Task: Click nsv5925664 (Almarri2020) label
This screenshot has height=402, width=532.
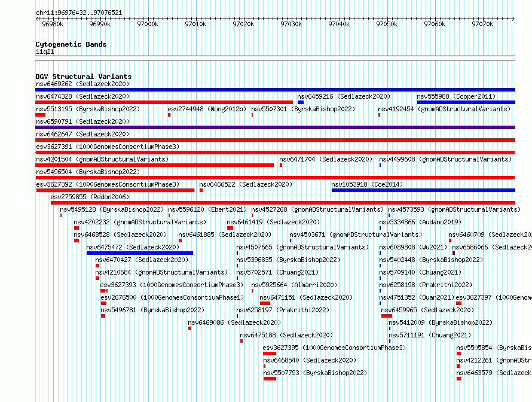Action: (294, 285)
